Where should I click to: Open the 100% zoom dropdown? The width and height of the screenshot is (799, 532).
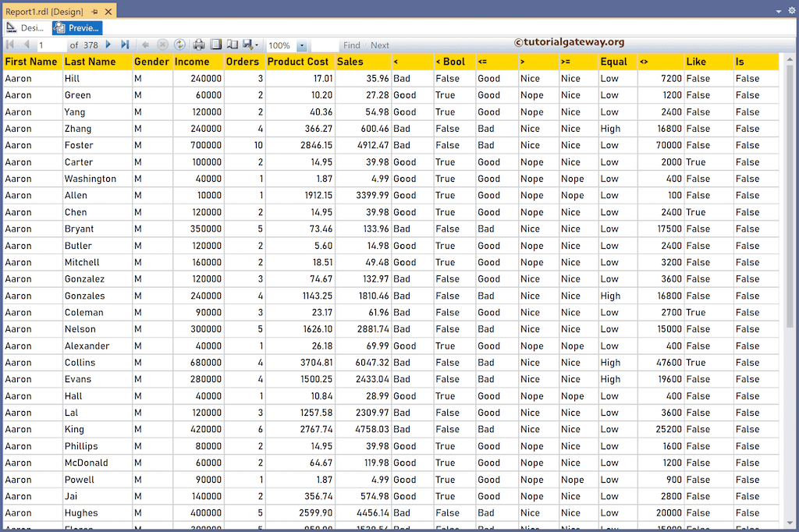(x=303, y=45)
